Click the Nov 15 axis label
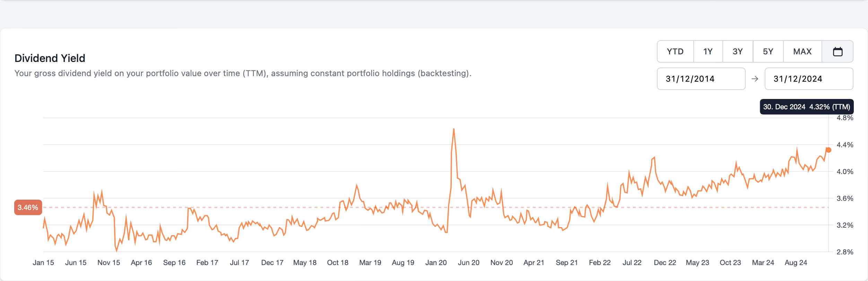The image size is (868, 281). [109, 263]
